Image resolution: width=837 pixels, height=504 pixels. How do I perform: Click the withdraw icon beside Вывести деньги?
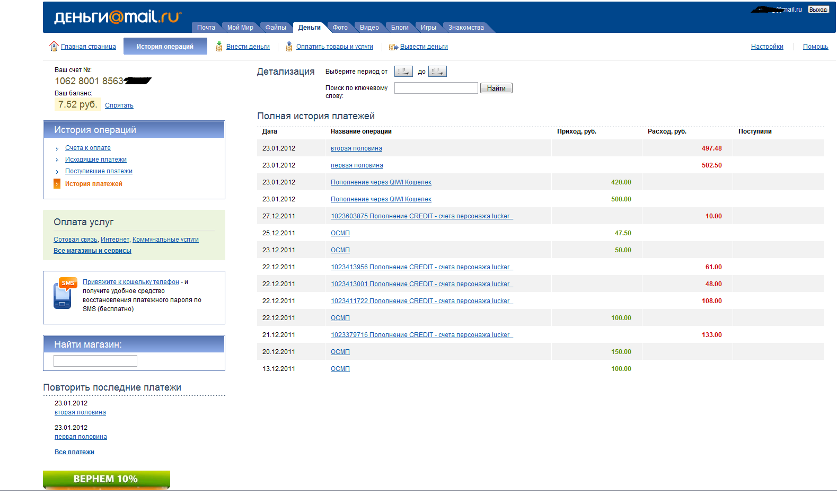[x=393, y=47]
